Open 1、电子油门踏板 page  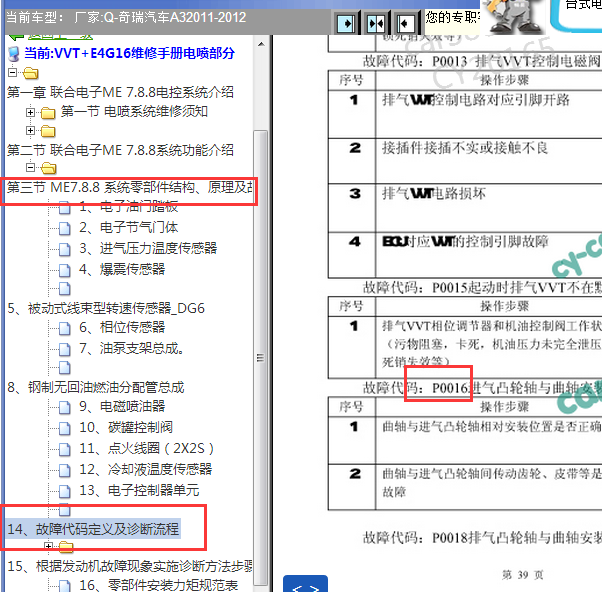(129, 207)
